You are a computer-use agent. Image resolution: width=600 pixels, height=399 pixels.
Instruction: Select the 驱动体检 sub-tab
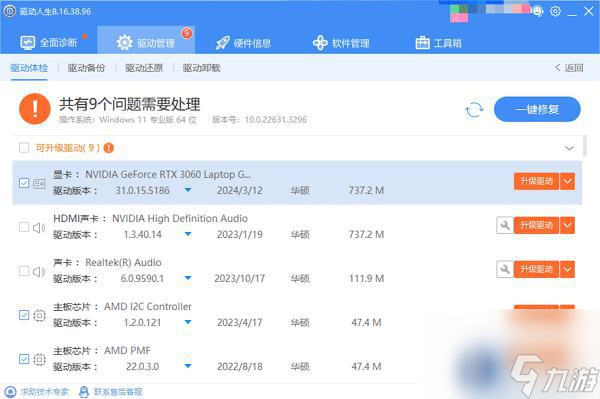tap(29, 68)
